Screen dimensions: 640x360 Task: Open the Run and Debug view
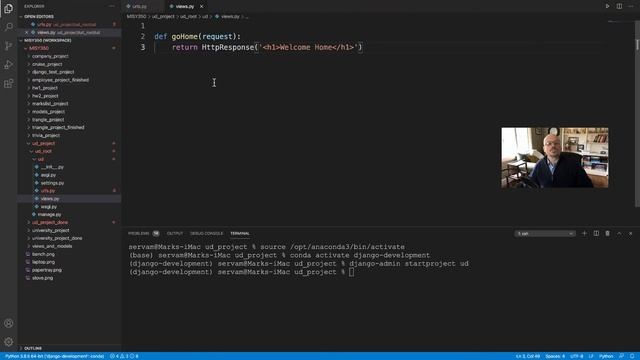coord(8,64)
